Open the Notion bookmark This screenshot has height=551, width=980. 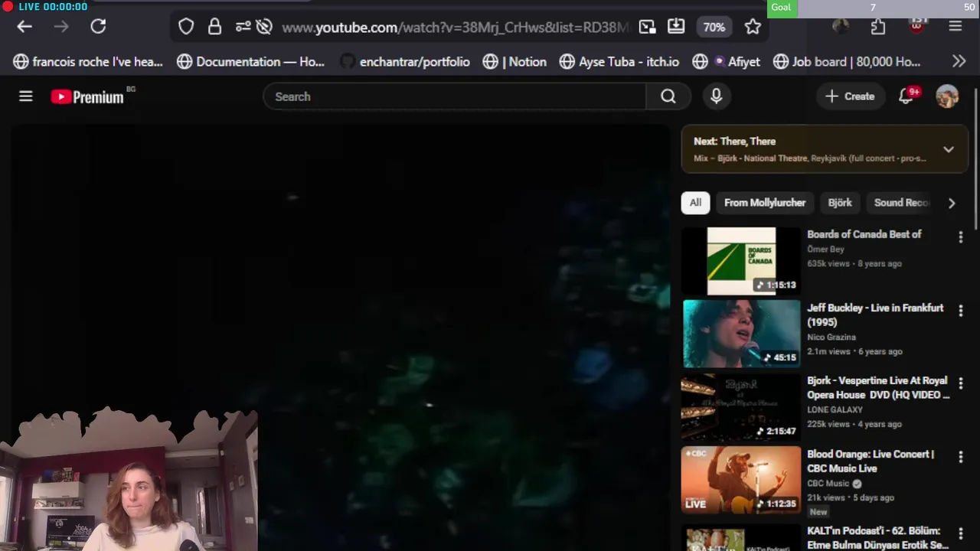coord(514,62)
